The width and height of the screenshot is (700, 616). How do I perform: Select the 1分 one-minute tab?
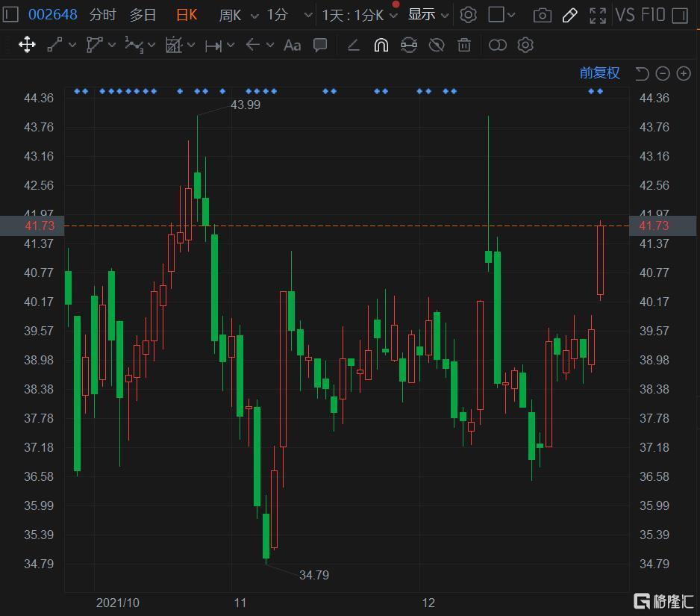pyautogui.click(x=277, y=15)
